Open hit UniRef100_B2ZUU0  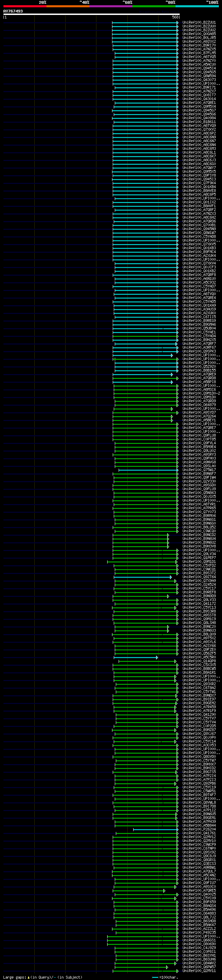pyautogui.click(x=199, y=26)
